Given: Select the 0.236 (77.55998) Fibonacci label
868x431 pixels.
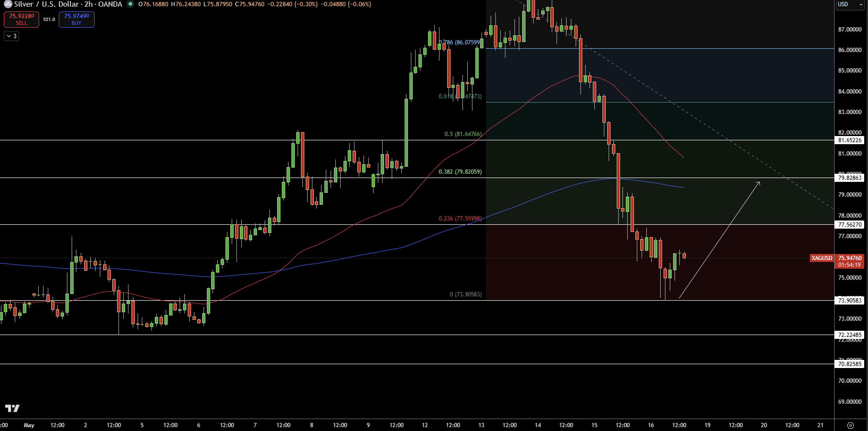Looking at the screenshot, I should coord(460,219).
